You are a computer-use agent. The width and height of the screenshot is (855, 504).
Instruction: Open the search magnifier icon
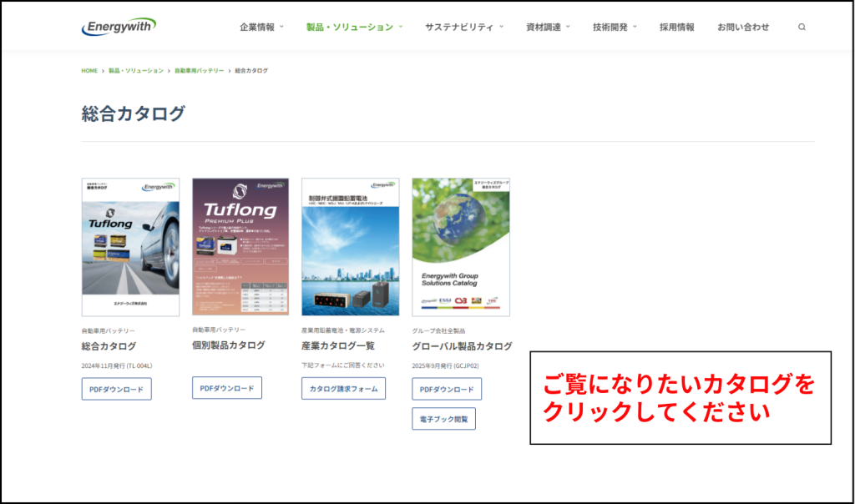(802, 27)
